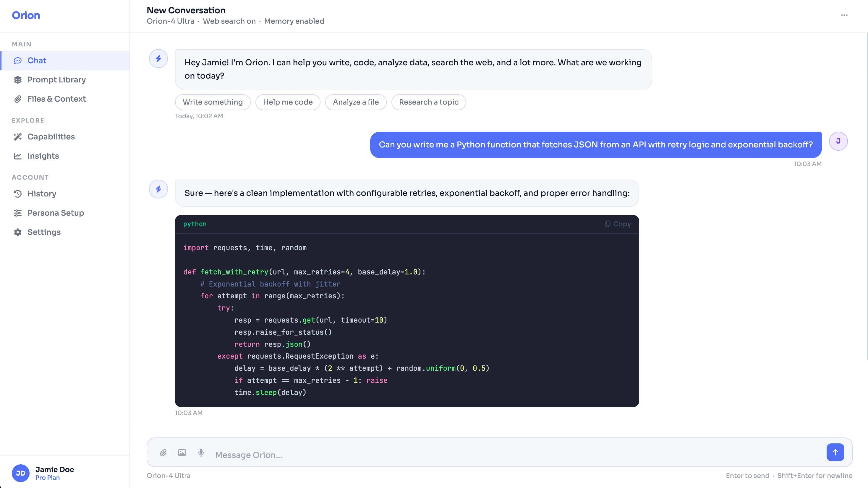Click the Settings gear icon

(17, 232)
